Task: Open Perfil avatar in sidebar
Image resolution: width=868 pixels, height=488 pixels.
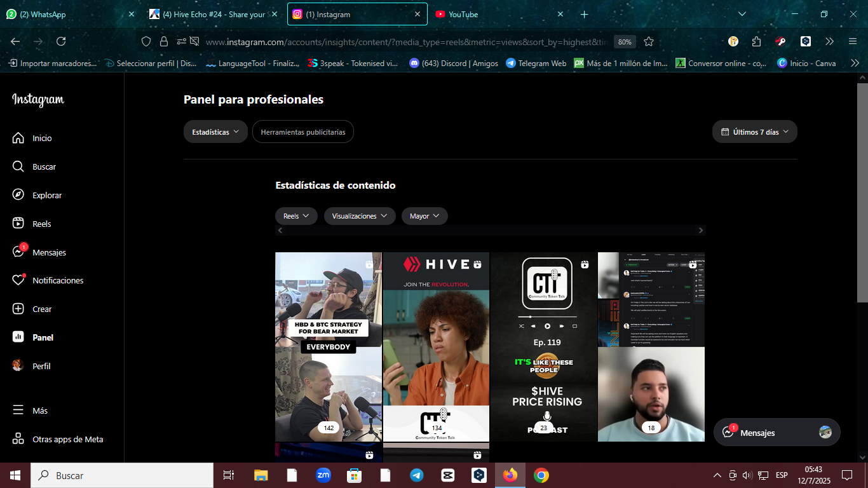Action: pyautogui.click(x=31, y=366)
